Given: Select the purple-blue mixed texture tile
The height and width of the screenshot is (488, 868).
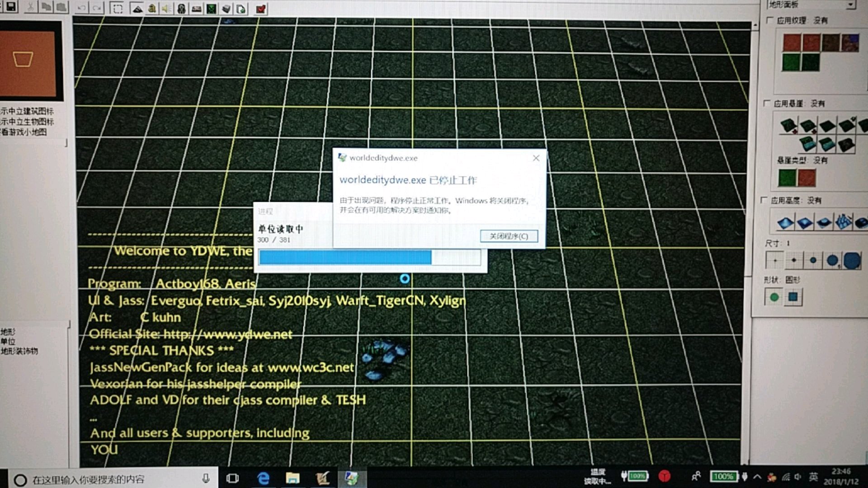Looking at the screenshot, I should (850, 43).
